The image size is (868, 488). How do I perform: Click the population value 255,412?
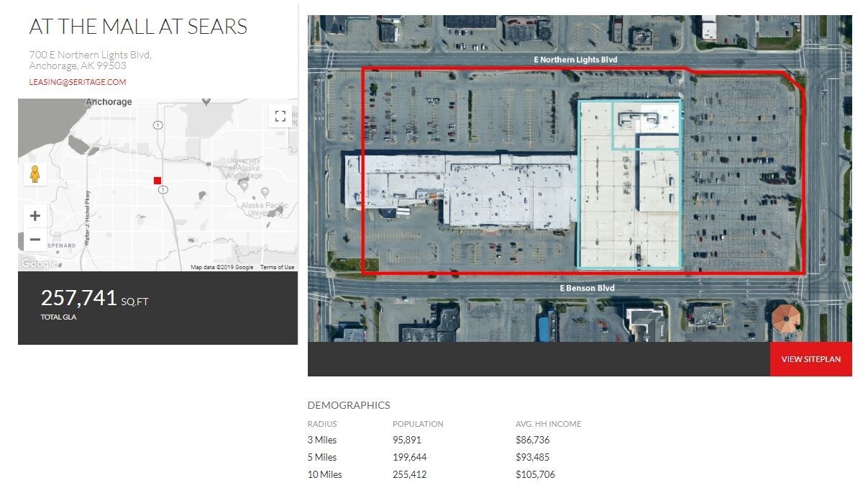click(x=409, y=474)
